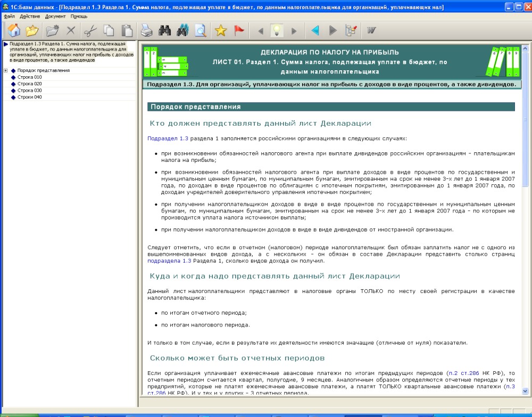
Task: Click the open folder toolbar icon
Action: (32, 30)
